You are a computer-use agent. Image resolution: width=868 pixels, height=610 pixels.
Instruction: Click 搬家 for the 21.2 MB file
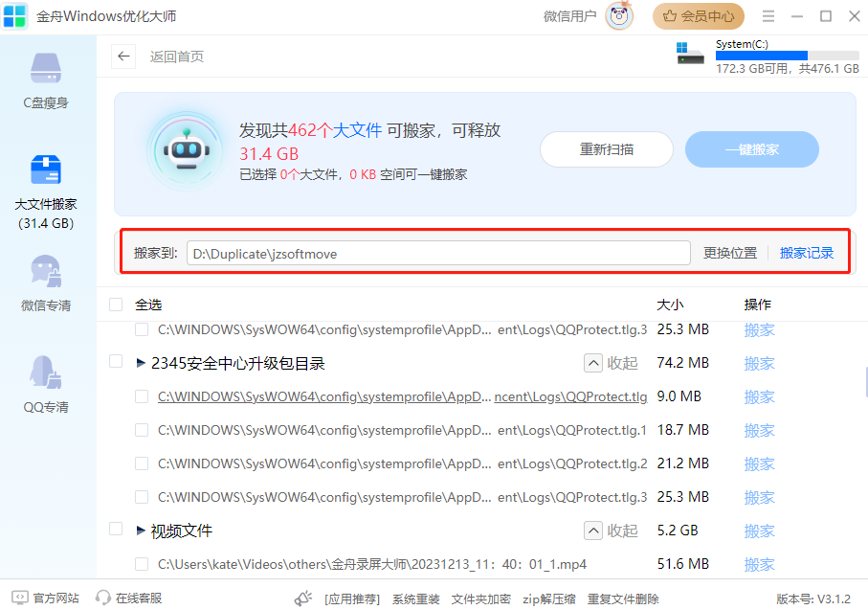coord(760,463)
